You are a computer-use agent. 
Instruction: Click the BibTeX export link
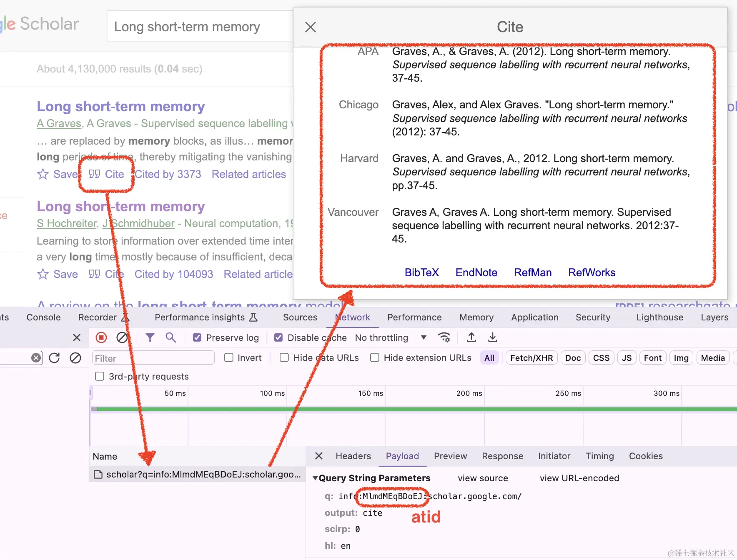422,272
